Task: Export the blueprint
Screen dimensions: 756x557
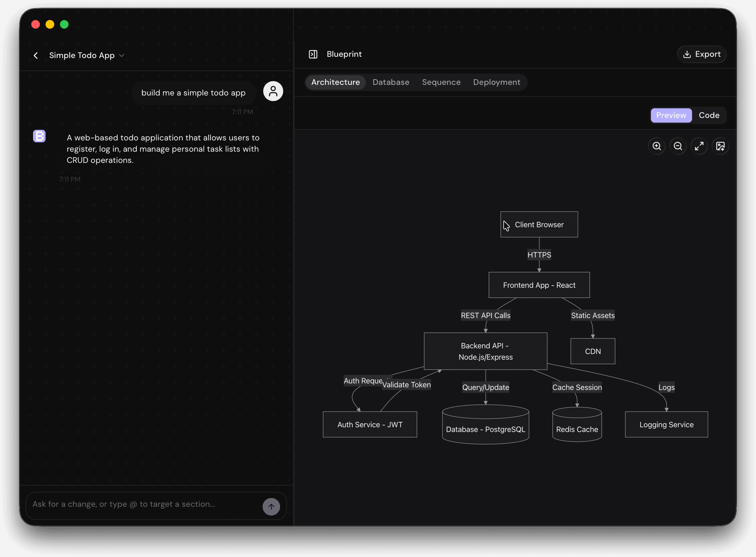Action: (701, 54)
